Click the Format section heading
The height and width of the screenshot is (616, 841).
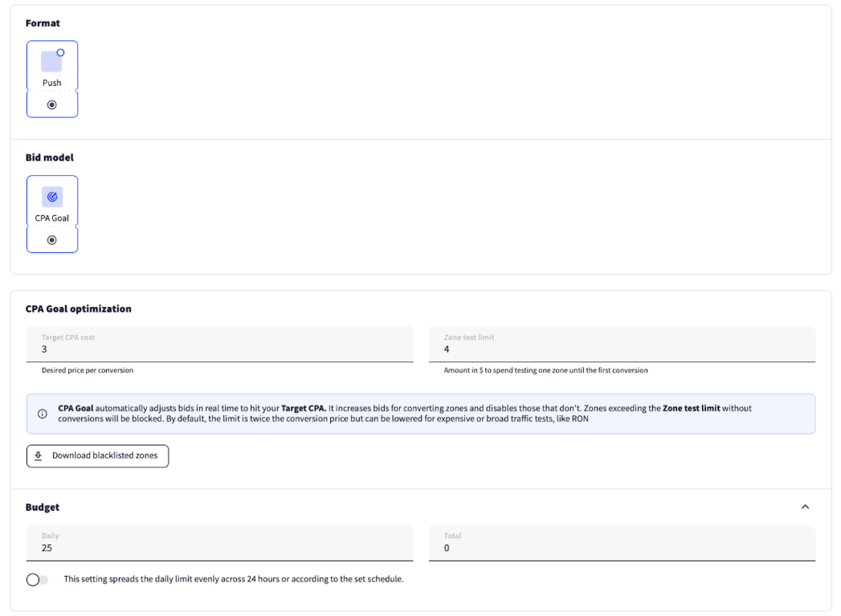tap(43, 23)
